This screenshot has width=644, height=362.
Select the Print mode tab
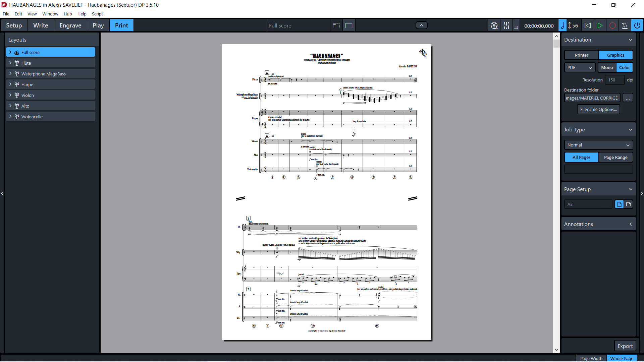[121, 25]
